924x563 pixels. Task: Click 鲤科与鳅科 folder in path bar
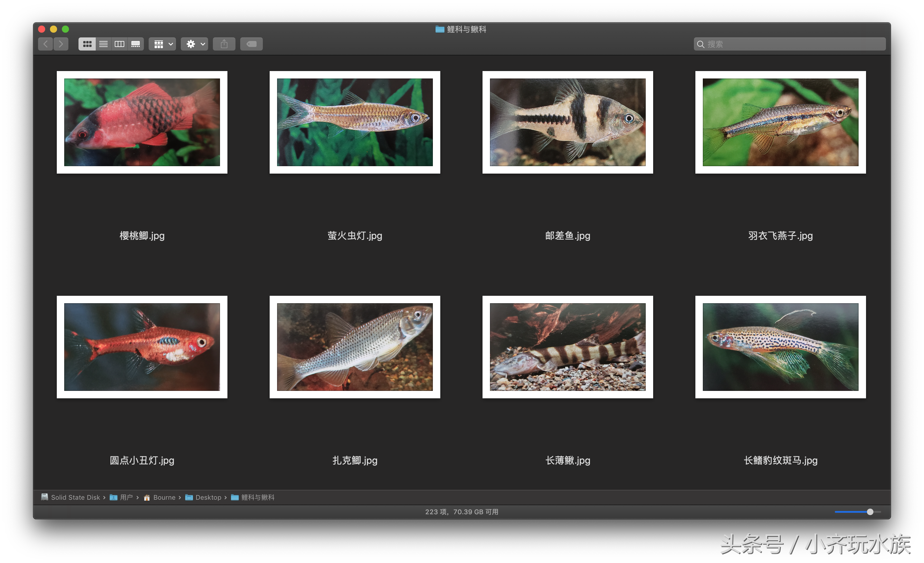253,497
